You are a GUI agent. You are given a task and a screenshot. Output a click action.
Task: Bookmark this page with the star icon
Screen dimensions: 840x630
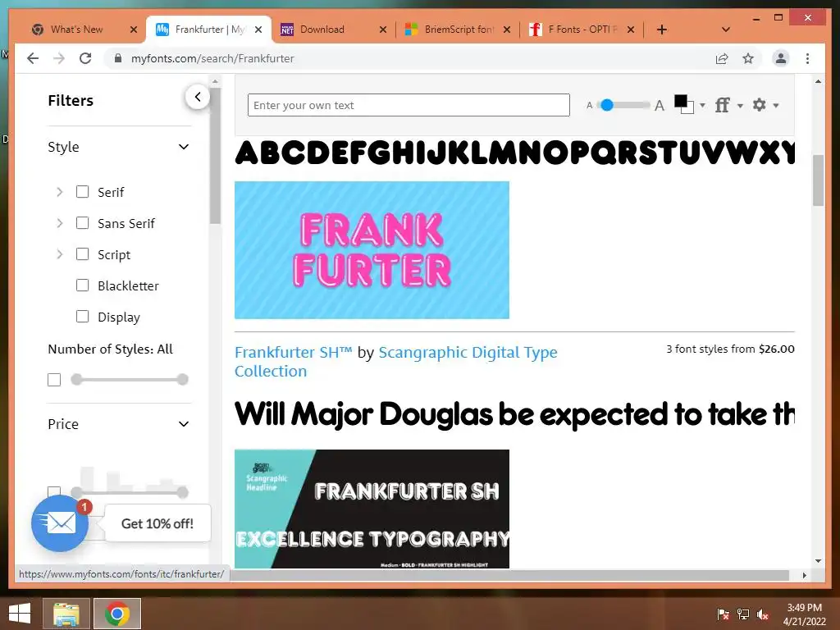point(748,58)
